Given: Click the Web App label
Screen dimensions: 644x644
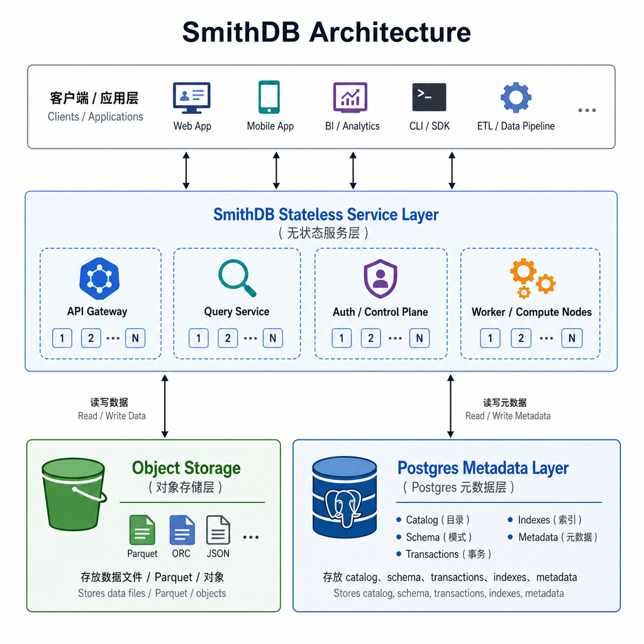Looking at the screenshot, I should (192, 126).
